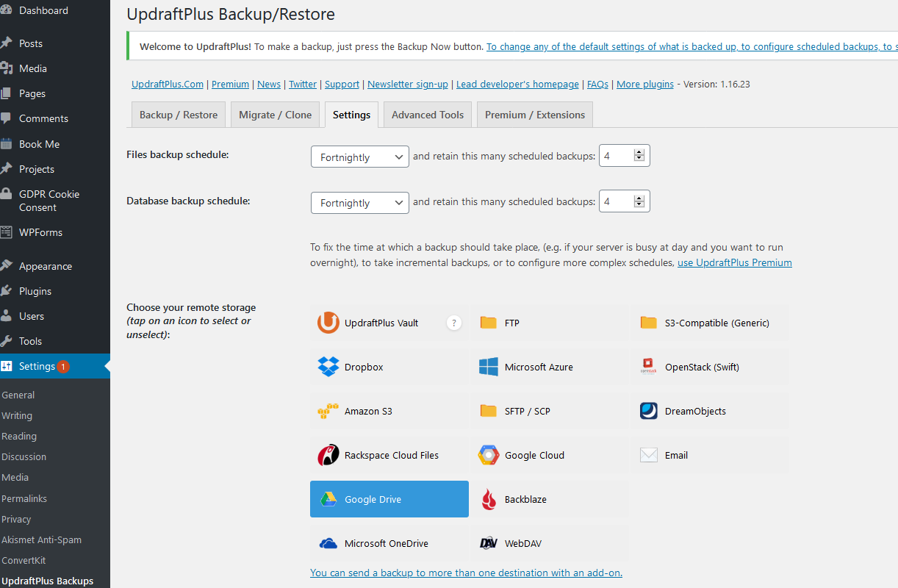Click the question mark help icon beside UpdraftPlus Vault
The image size is (898, 588).
pos(454,323)
